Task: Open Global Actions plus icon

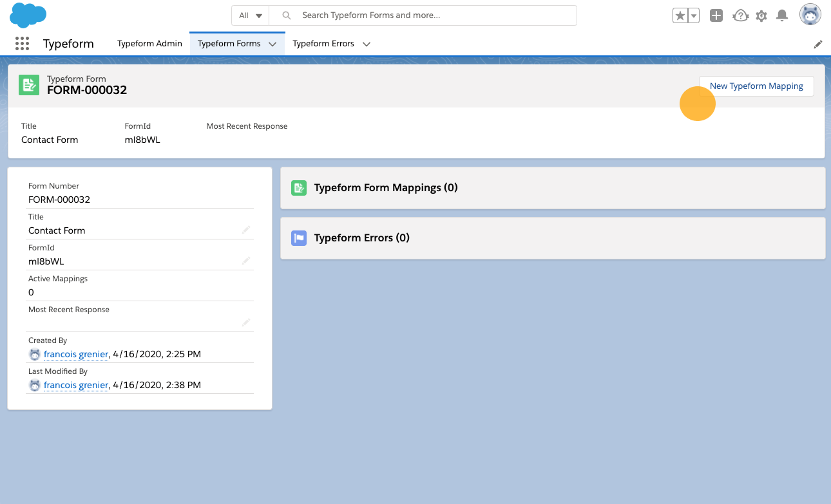Action: (x=716, y=15)
